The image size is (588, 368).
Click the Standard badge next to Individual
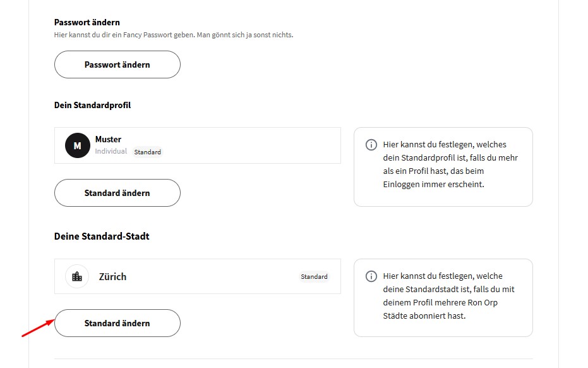pyautogui.click(x=147, y=152)
